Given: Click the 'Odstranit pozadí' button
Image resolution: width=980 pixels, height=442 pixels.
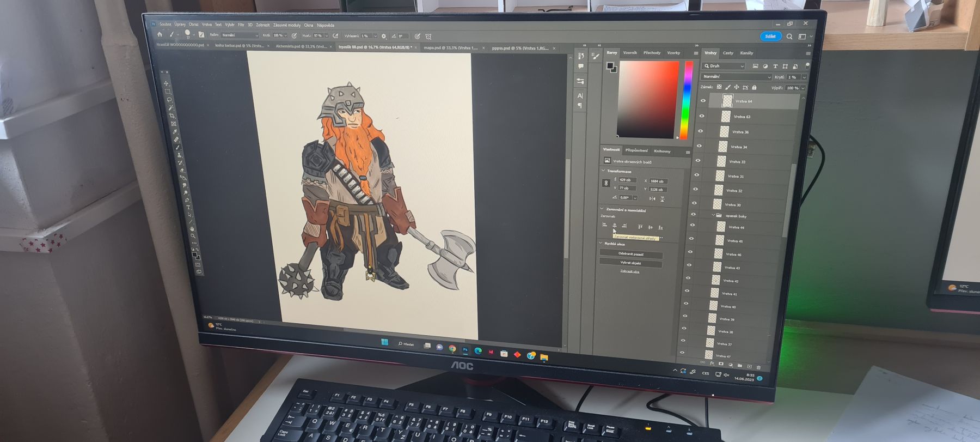Looking at the screenshot, I should [x=631, y=254].
